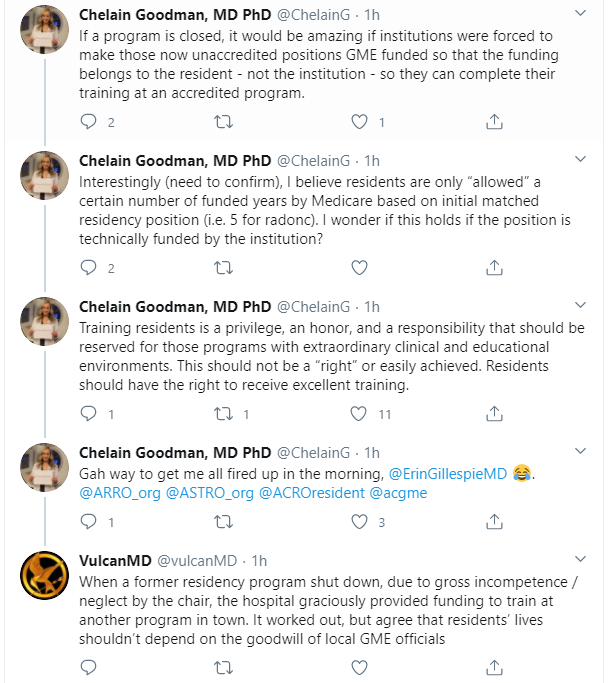This screenshot has height=683, width=609.
Task: Retweet the tweet about Medicare funded years
Action: click(x=224, y=268)
